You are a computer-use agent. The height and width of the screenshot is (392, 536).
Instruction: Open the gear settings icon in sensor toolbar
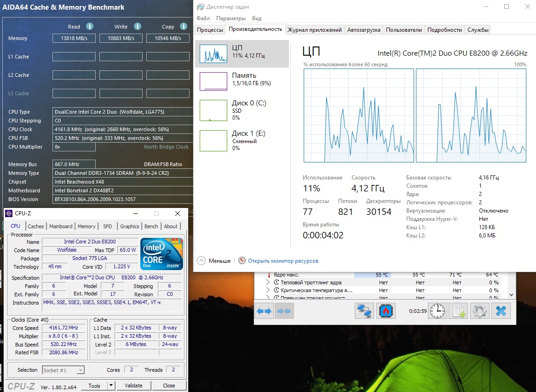[x=479, y=311]
